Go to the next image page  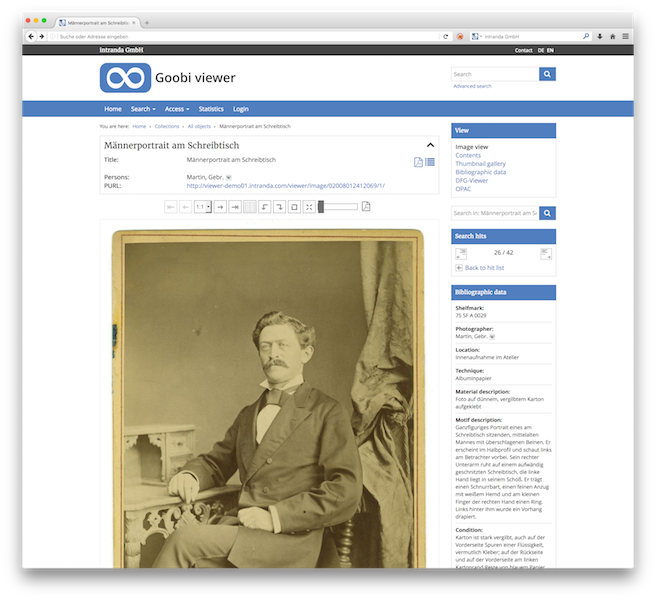click(x=220, y=207)
